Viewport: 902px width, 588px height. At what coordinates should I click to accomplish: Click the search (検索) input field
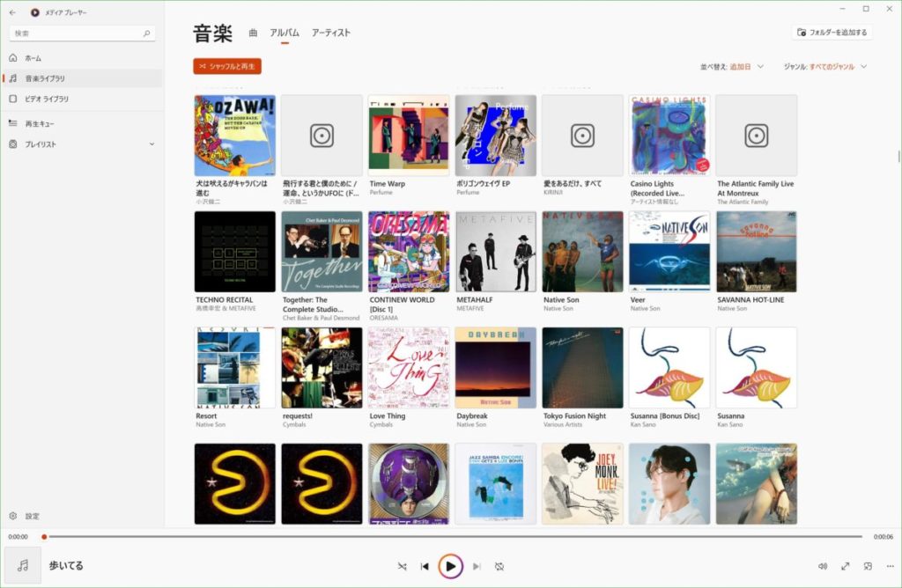82,33
